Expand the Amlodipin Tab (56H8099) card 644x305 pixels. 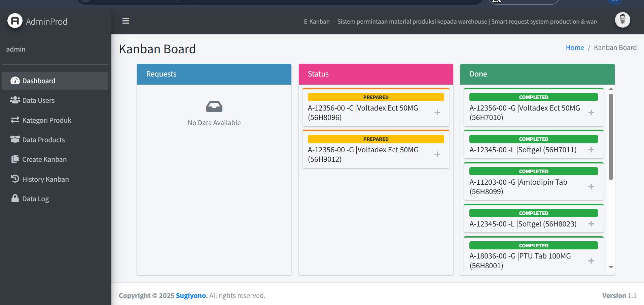pyautogui.click(x=591, y=187)
